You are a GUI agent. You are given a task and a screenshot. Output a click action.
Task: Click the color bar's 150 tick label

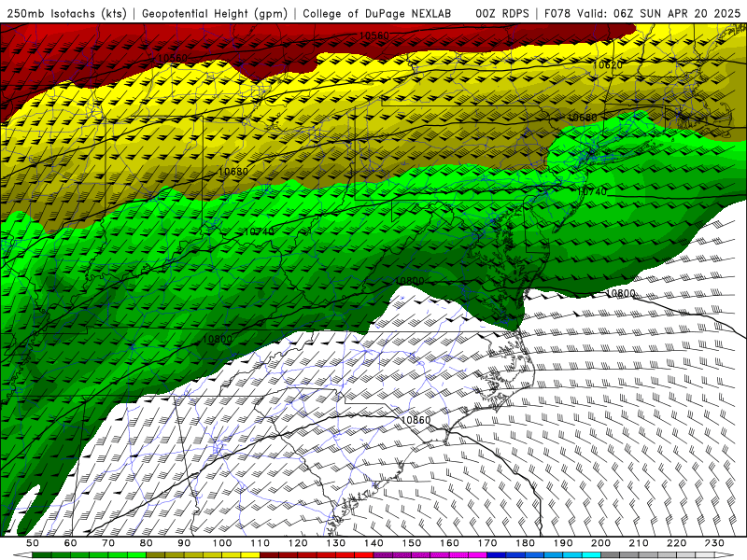point(412,543)
